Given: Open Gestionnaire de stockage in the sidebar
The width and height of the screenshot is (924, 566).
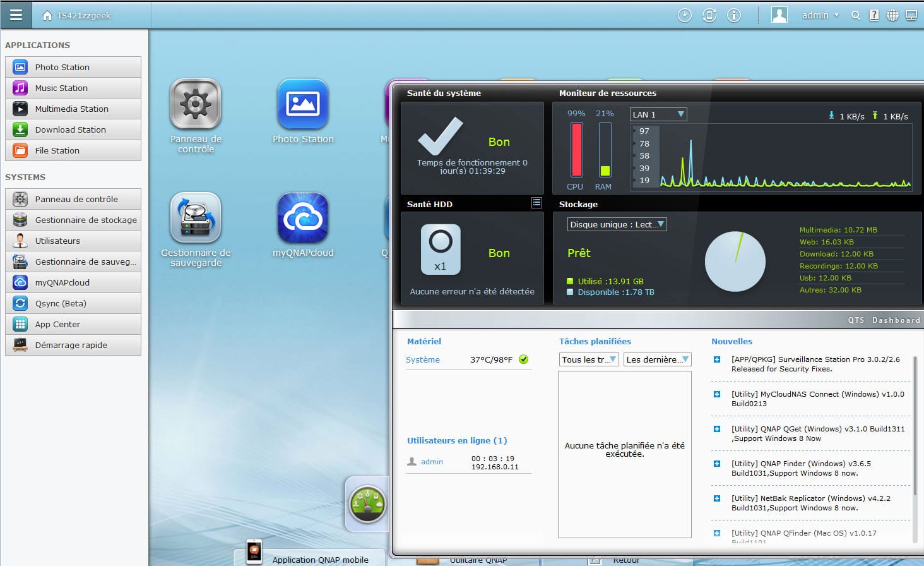Looking at the screenshot, I should coord(73,220).
